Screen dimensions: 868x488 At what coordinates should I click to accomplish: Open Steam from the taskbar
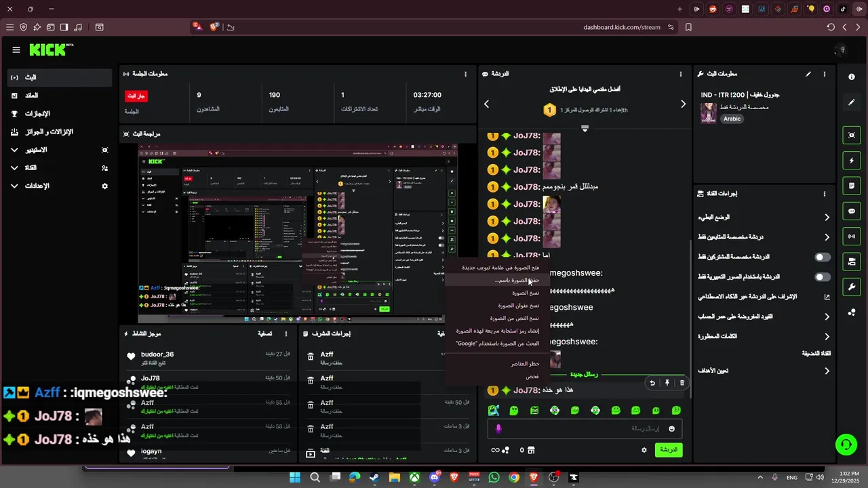(374, 478)
